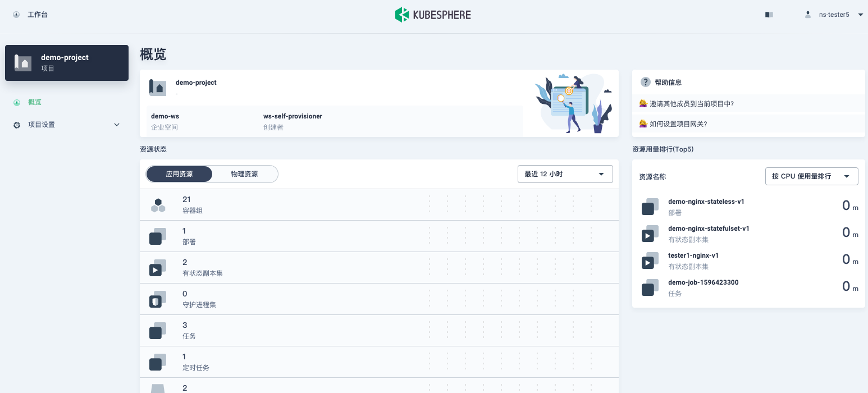Screen dimensions: 868x393
Task: Click the demo-project title in overview card
Action: [x=196, y=83]
